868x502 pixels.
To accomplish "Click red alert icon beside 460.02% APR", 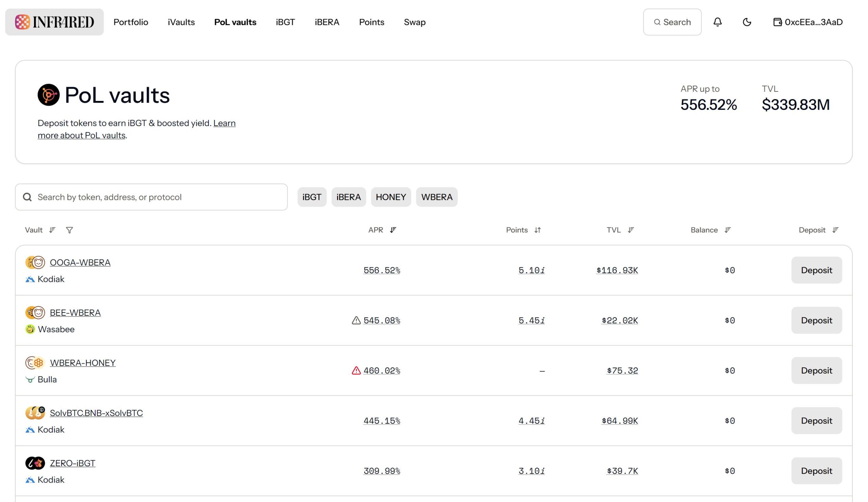I will (356, 371).
